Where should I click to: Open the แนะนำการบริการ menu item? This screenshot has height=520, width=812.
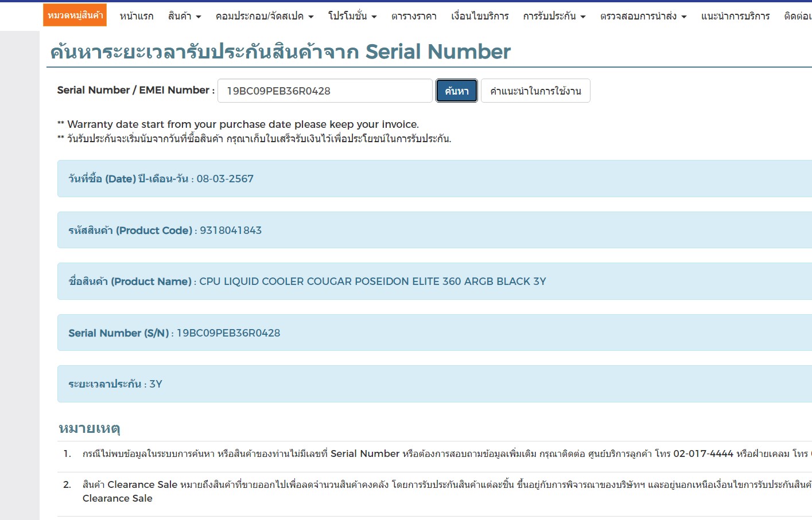[735, 16]
